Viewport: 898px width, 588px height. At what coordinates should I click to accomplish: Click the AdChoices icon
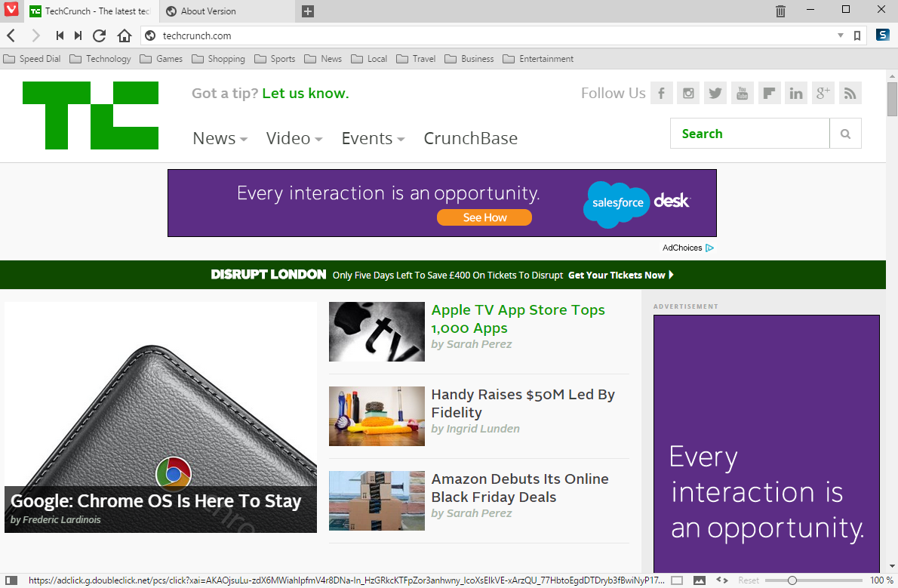[x=709, y=248]
